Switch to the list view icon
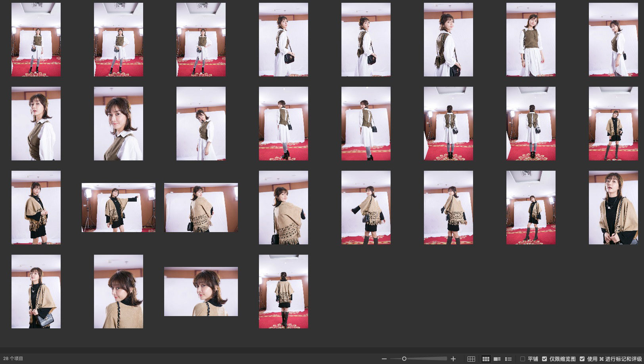Viewport: 644px width, 364px height. point(508,359)
